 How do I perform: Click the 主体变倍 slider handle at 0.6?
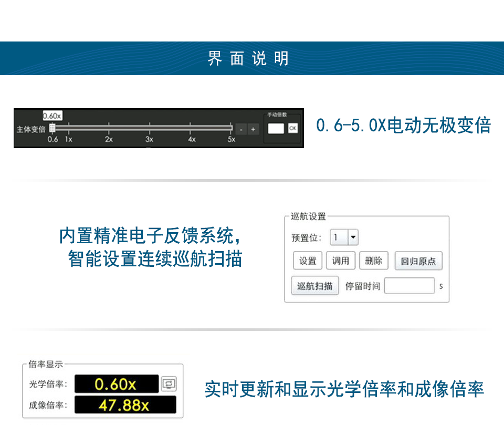(52, 128)
